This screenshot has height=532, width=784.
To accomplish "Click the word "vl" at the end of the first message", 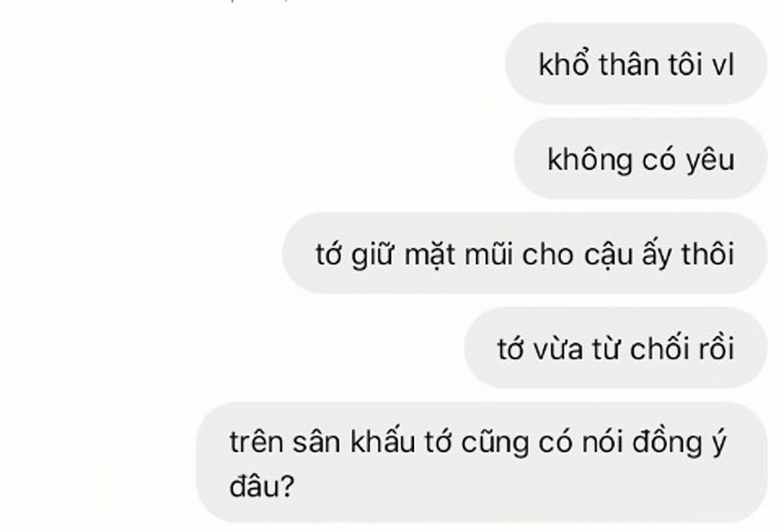I will click(x=723, y=65).
